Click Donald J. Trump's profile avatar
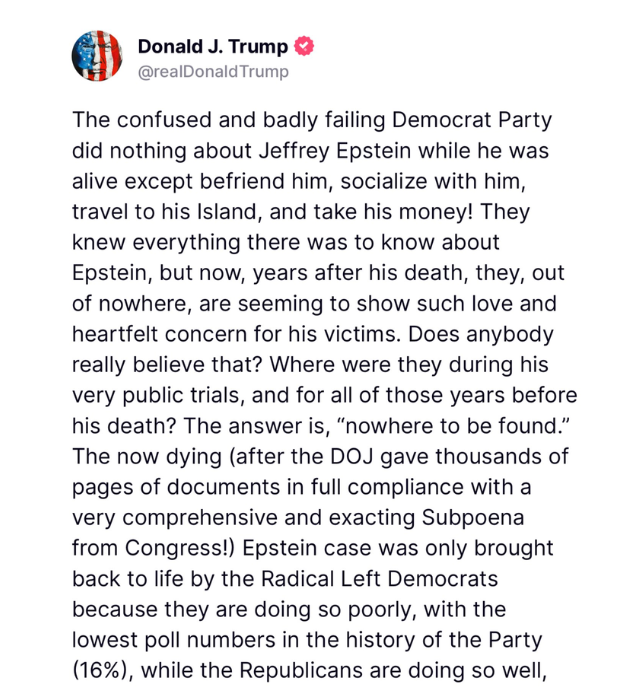Image resolution: width=635 pixels, height=700 pixels. [x=96, y=57]
